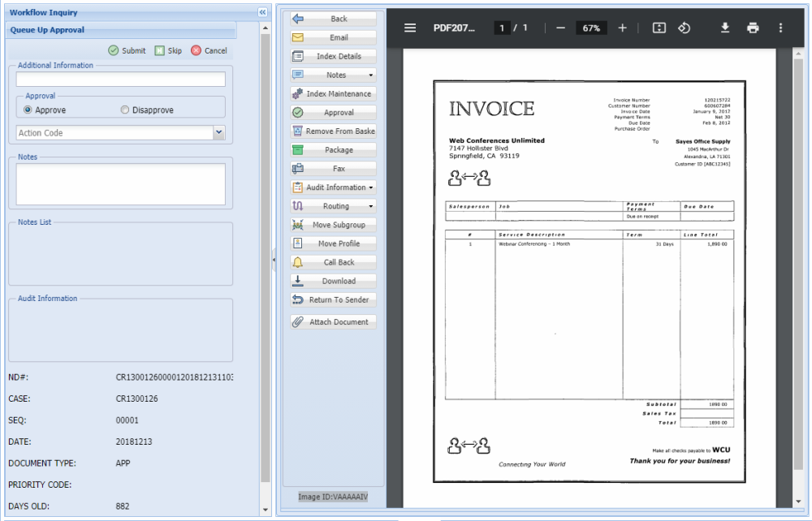Screen dimensions: 812x521
Task: Expand the Notes button dropdown
Action: (371, 75)
